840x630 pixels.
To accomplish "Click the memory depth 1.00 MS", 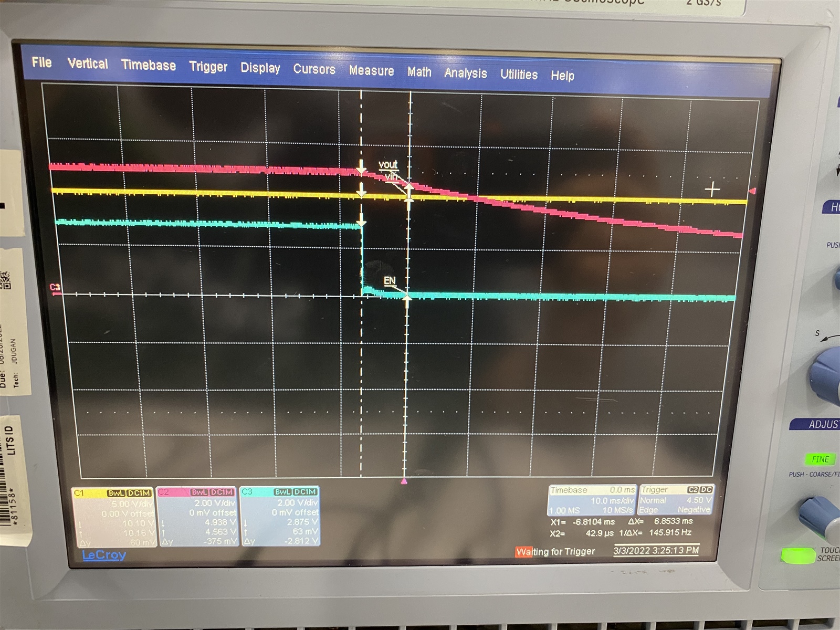I will point(564,510).
